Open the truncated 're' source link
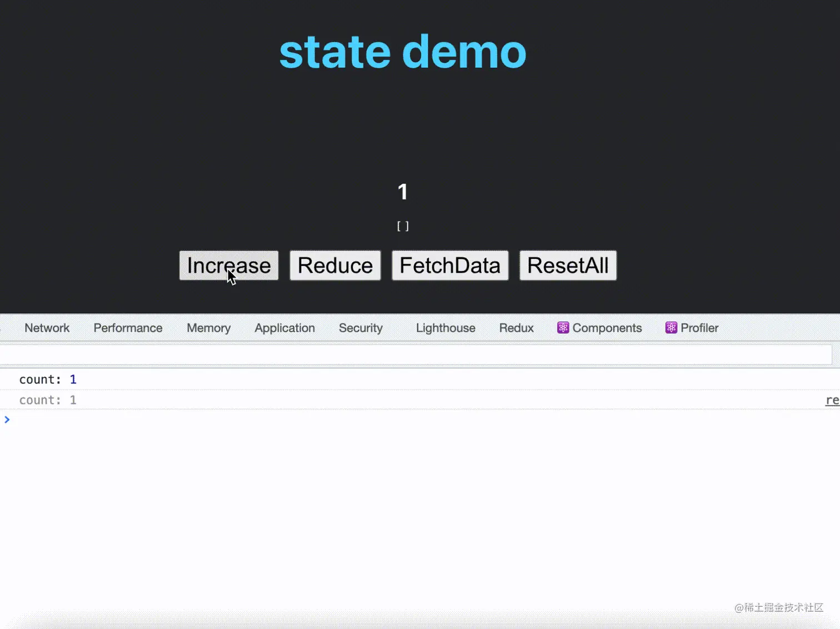The height and width of the screenshot is (629, 840). [832, 400]
